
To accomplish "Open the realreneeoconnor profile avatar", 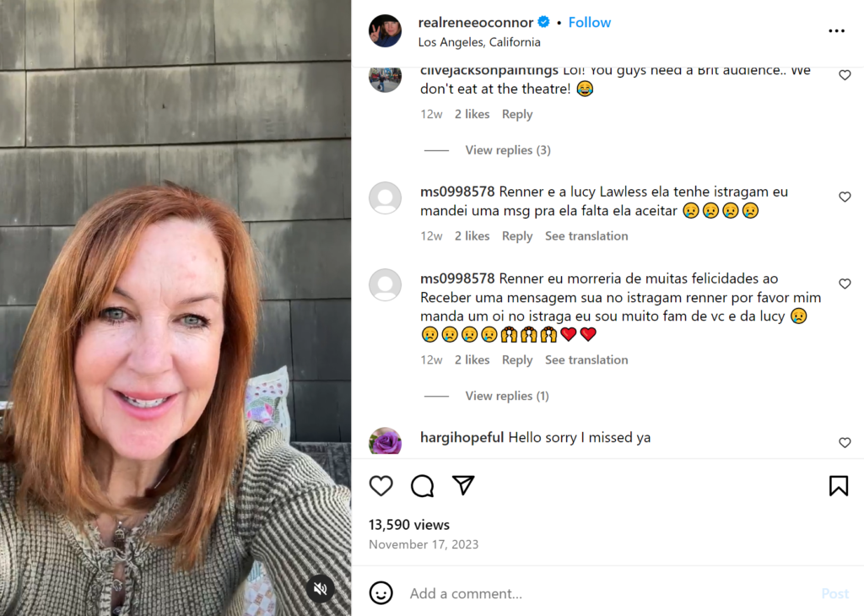I will [x=386, y=31].
